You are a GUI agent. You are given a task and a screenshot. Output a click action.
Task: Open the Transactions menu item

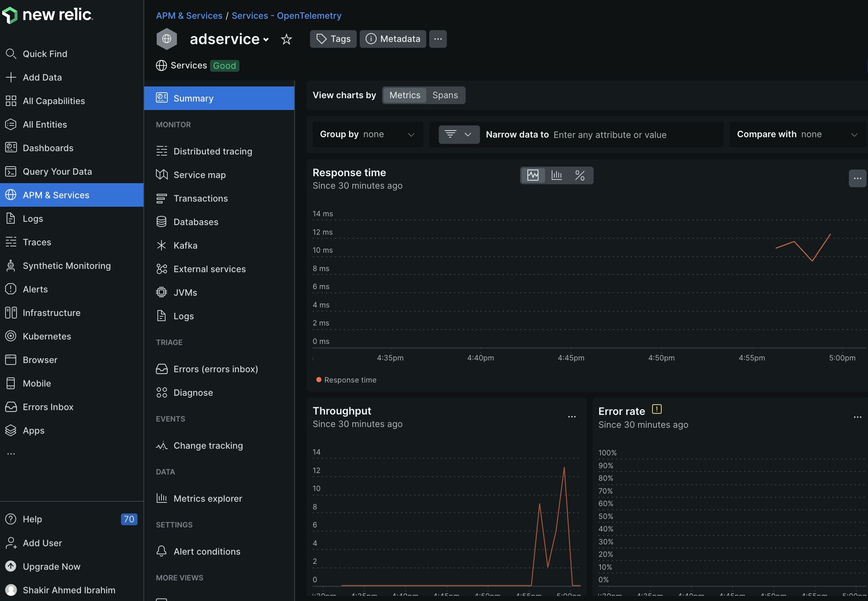click(x=219, y=198)
